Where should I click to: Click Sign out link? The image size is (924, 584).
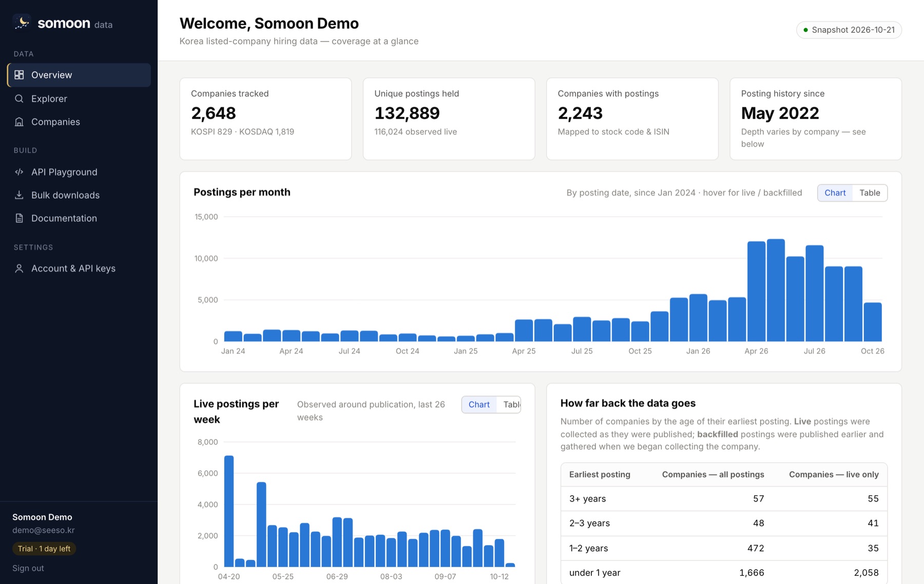[28, 568]
